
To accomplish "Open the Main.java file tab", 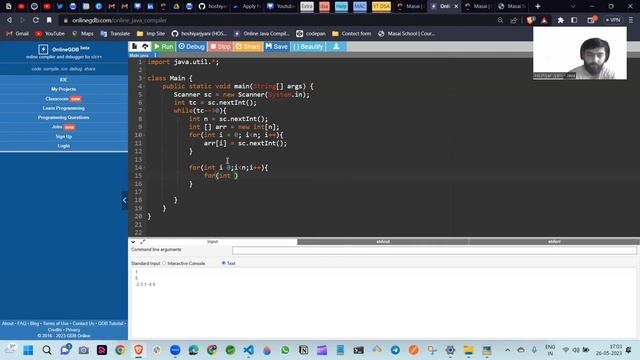I will [x=139, y=55].
